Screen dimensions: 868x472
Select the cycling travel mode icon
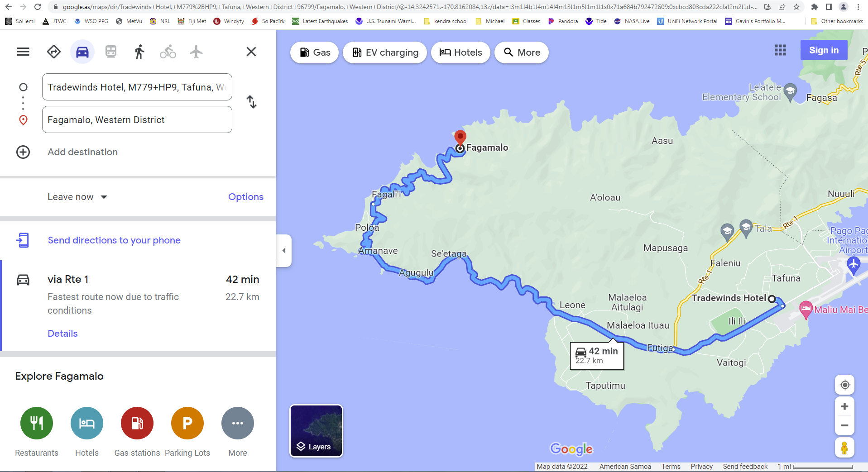(x=168, y=52)
